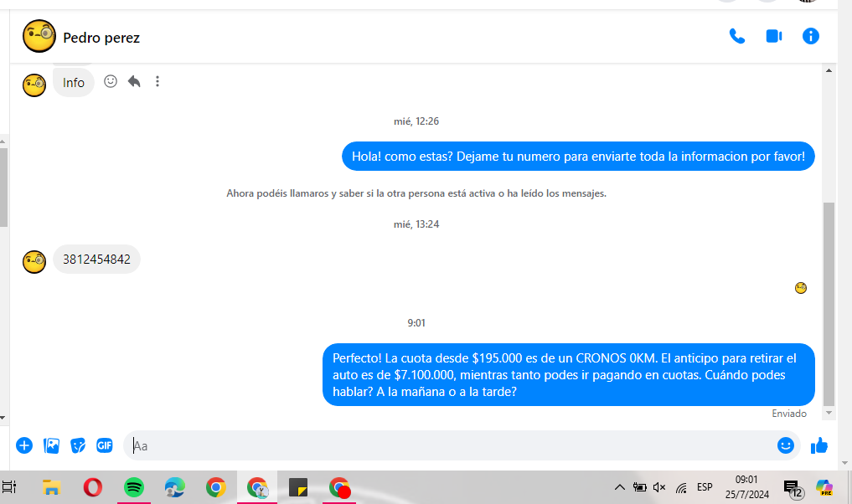852x504 pixels.
Task: Open conversation information panel
Action: coord(811,36)
